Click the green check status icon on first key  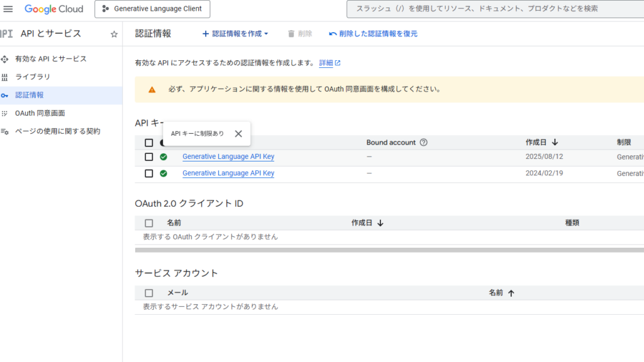tap(164, 156)
